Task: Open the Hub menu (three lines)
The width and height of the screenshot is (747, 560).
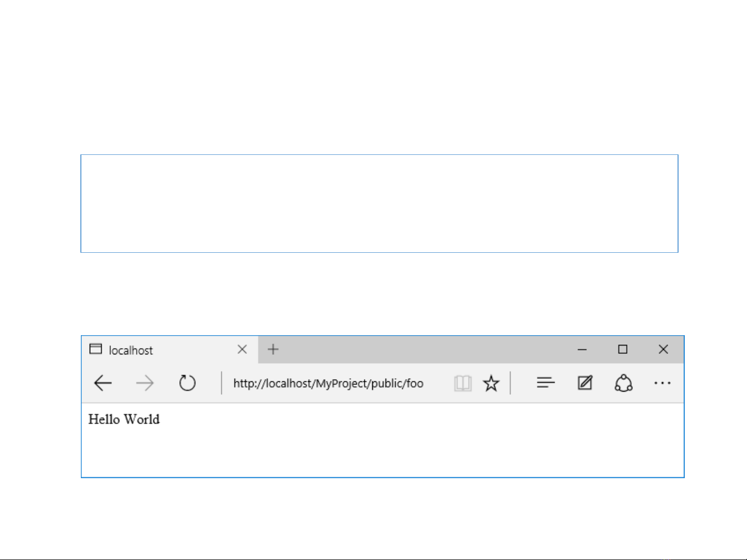Action: (x=545, y=383)
